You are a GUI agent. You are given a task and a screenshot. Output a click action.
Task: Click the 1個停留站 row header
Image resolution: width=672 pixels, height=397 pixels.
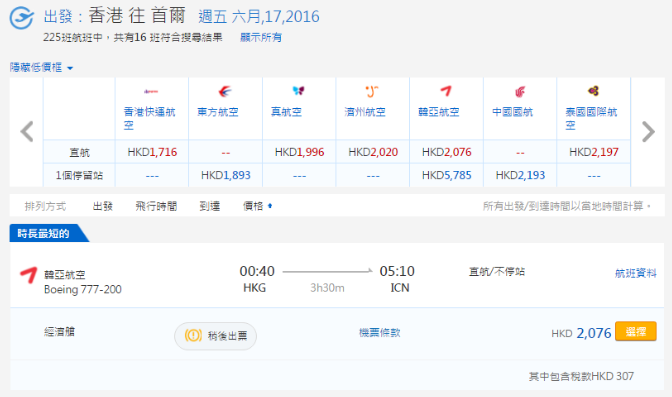click(x=79, y=175)
